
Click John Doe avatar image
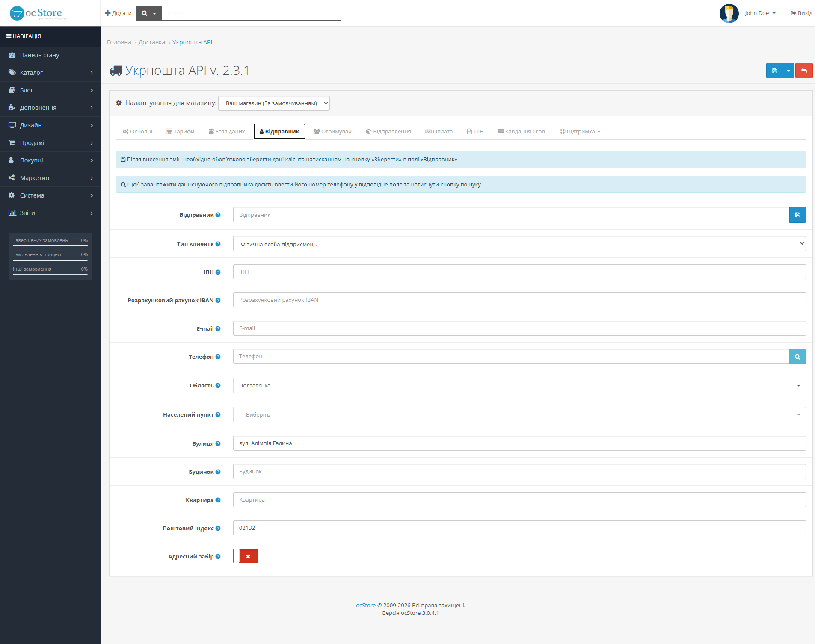[x=729, y=13]
